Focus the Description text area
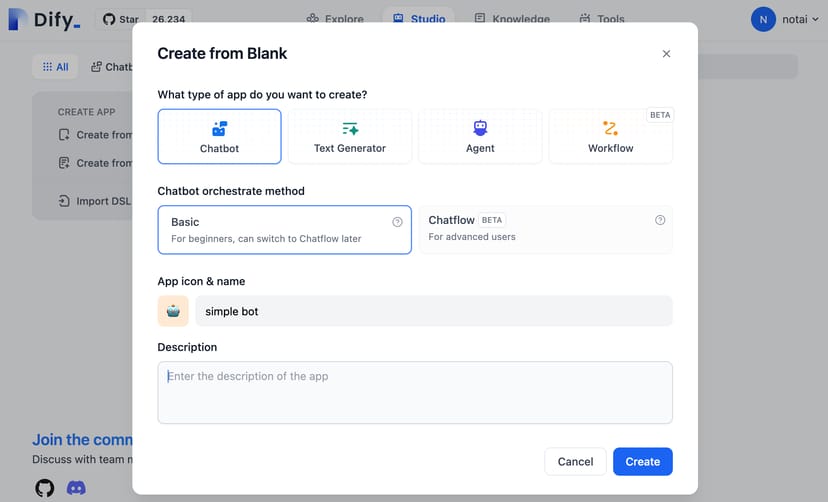This screenshot has width=828, height=502. click(414, 392)
